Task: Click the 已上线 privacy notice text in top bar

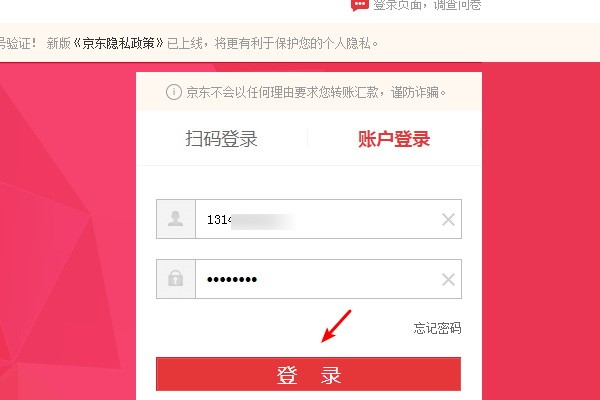Action: click(273, 43)
